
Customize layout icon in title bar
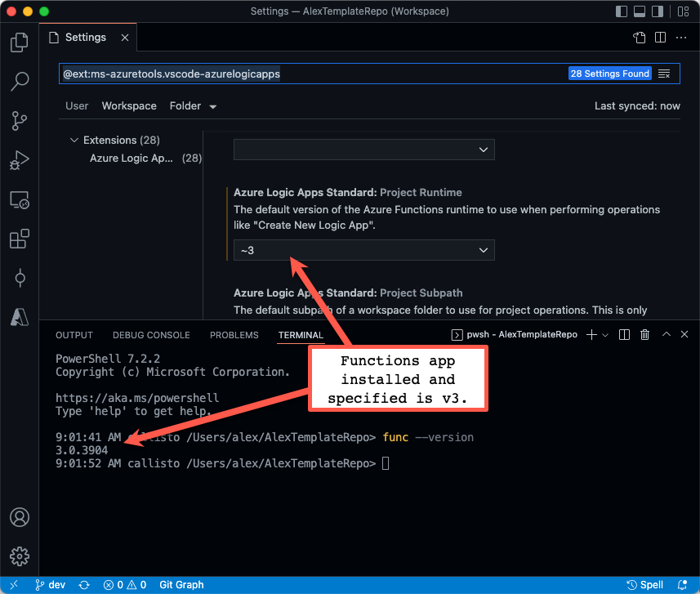pyautogui.click(x=683, y=11)
